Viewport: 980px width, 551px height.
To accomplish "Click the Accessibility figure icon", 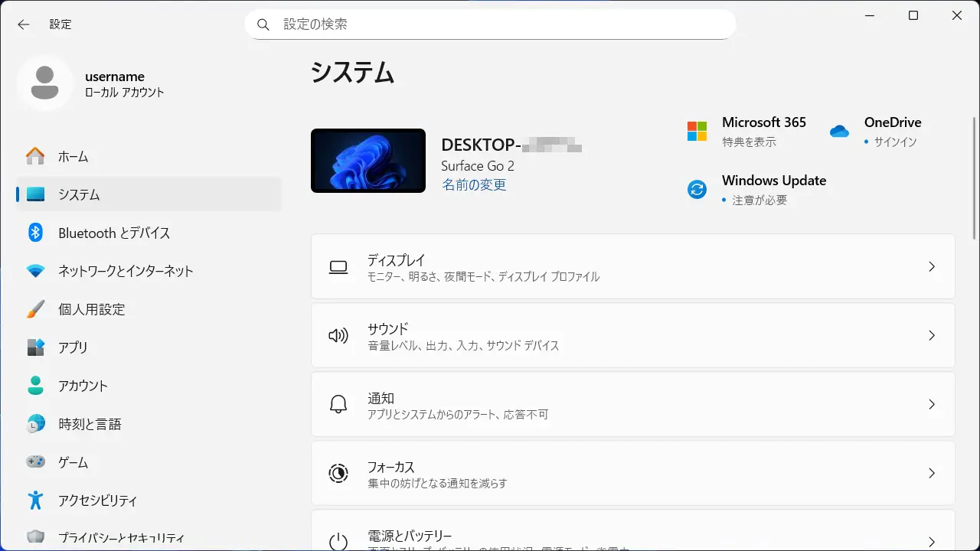I will pos(35,500).
